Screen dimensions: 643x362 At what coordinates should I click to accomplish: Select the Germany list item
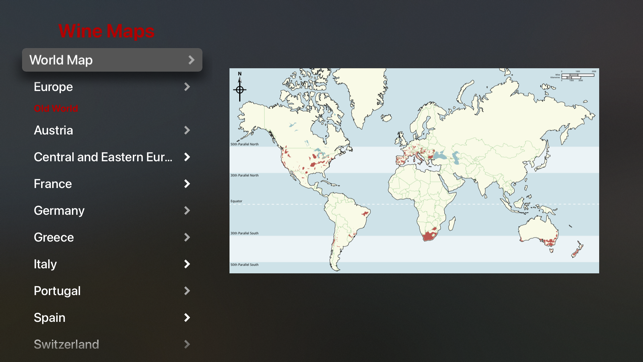[x=112, y=211]
